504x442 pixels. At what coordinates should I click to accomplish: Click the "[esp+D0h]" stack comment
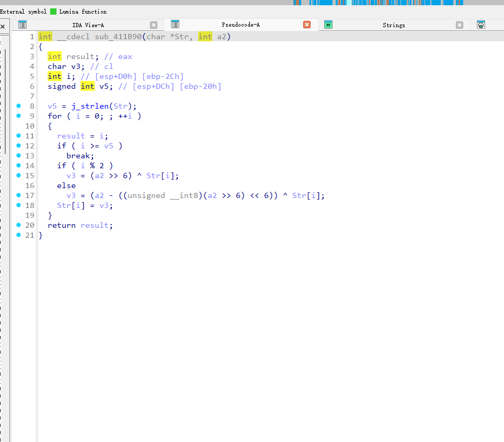[x=116, y=76]
